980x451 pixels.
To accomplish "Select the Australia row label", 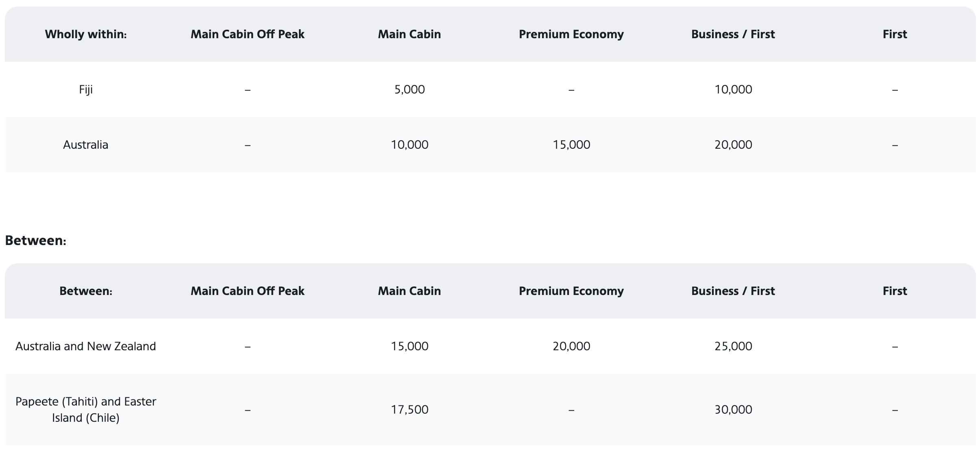I will coord(86,145).
